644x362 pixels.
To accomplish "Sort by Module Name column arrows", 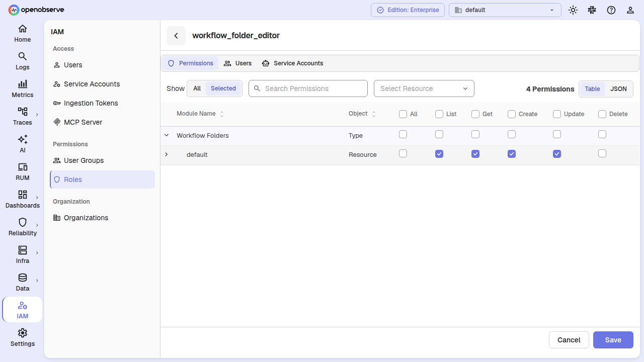I will (x=222, y=114).
